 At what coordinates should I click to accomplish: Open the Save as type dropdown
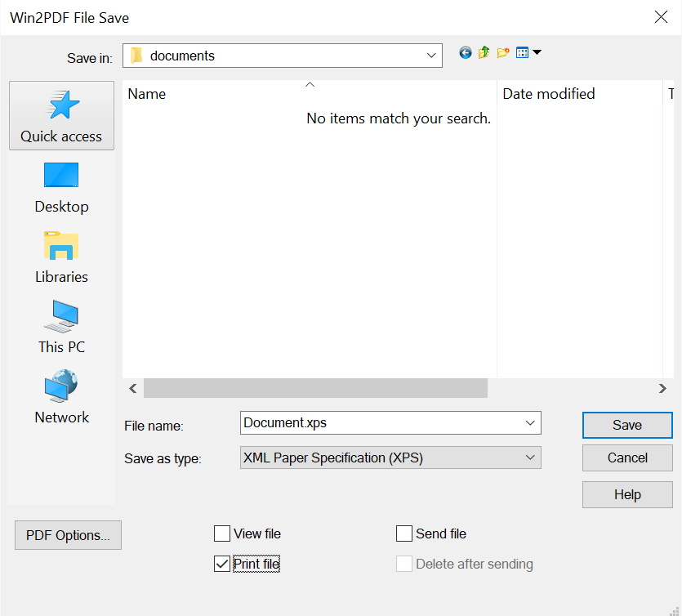[x=530, y=458]
